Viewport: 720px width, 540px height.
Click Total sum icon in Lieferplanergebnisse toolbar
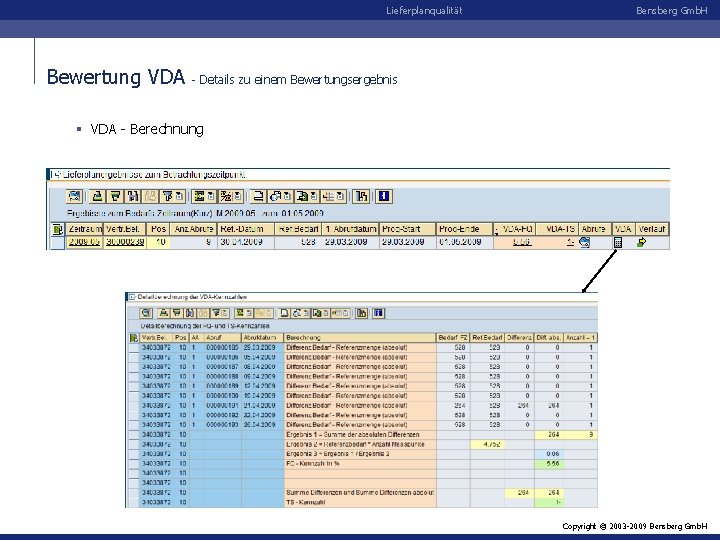point(199,197)
